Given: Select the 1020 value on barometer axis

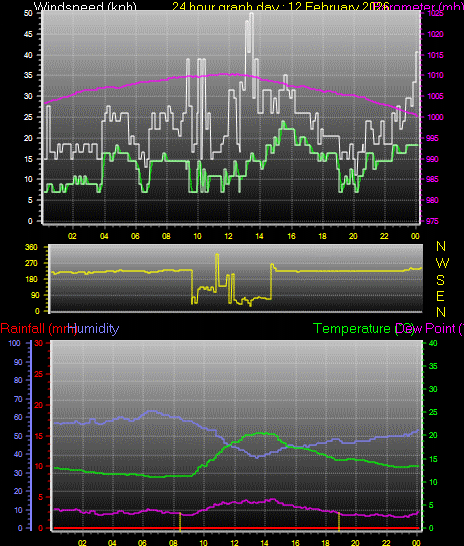Looking at the screenshot, I should tap(435, 34).
